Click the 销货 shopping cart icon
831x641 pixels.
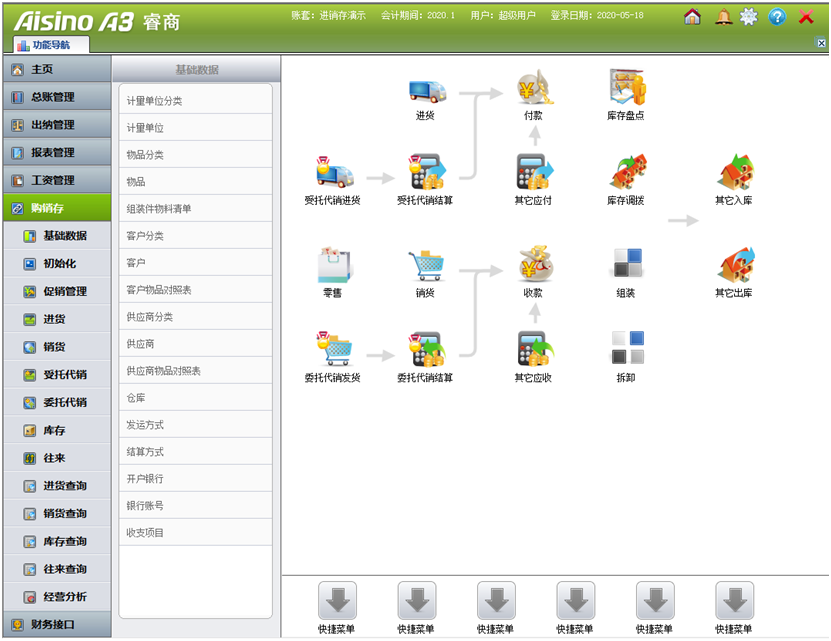coord(425,266)
